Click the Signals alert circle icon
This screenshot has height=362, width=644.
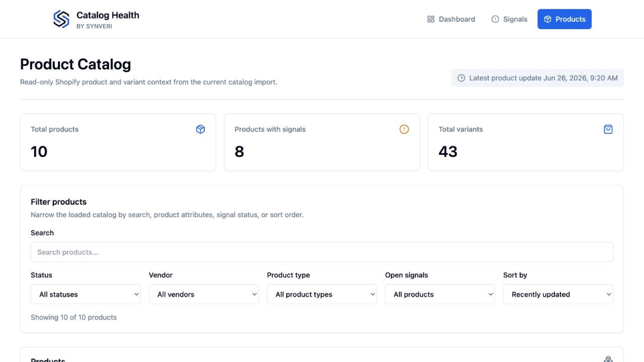point(495,19)
